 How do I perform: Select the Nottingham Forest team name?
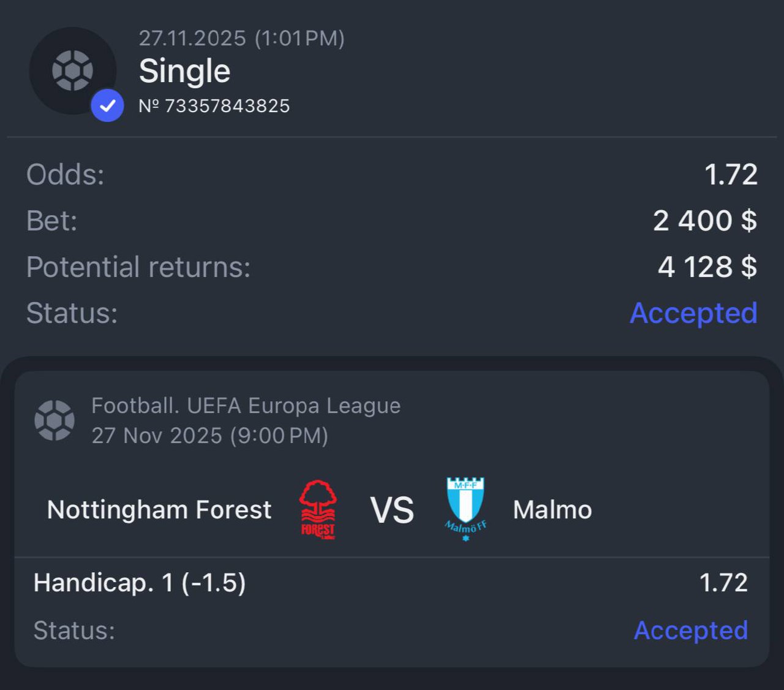[x=159, y=510]
